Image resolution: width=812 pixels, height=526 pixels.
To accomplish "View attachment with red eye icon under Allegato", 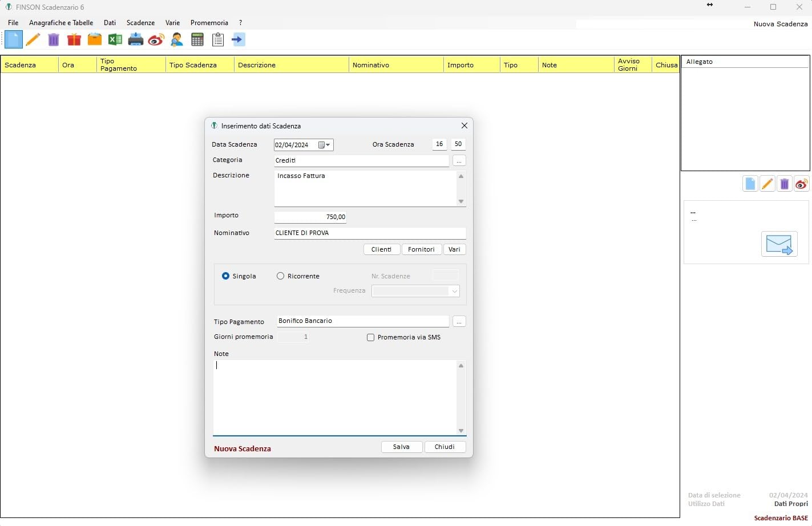I will [x=802, y=184].
